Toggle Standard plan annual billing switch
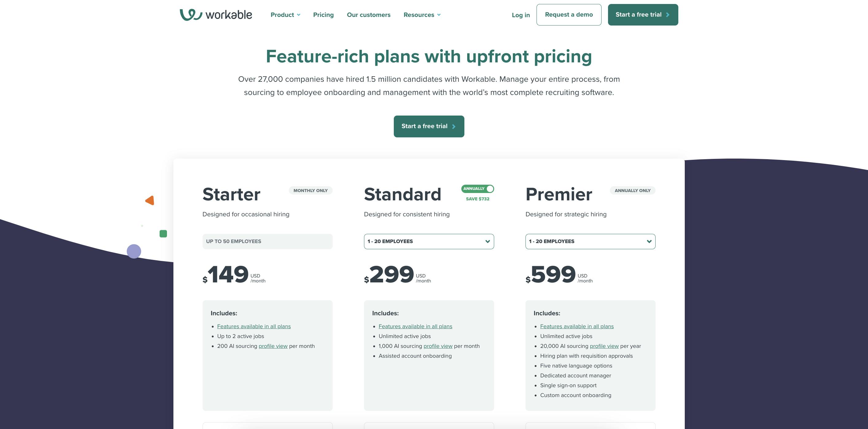The width and height of the screenshot is (868, 429). point(478,189)
